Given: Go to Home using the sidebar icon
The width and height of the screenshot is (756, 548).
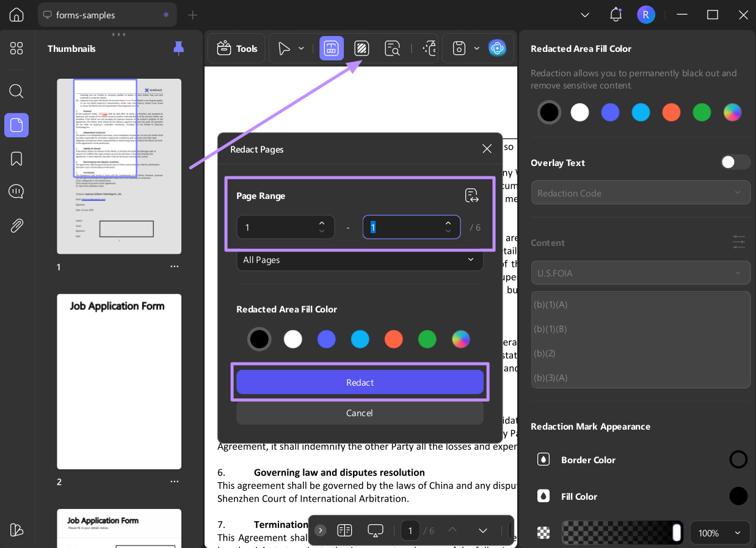Looking at the screenshot, I should point(16,15).
